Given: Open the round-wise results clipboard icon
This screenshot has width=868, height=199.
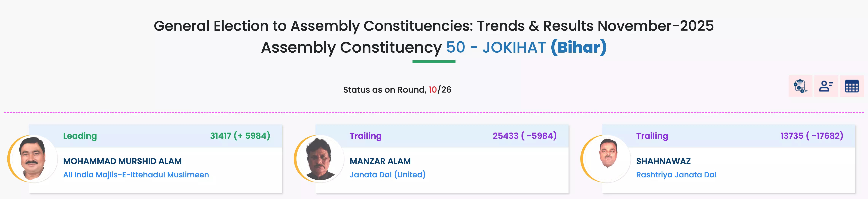Looking at the screenshot, I should [x=800, y=86].
